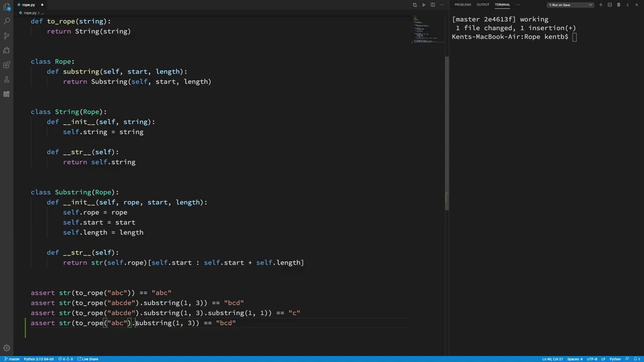Open the Test flask view
This screenshot has height=362, width=644.
tap(7, 79)
